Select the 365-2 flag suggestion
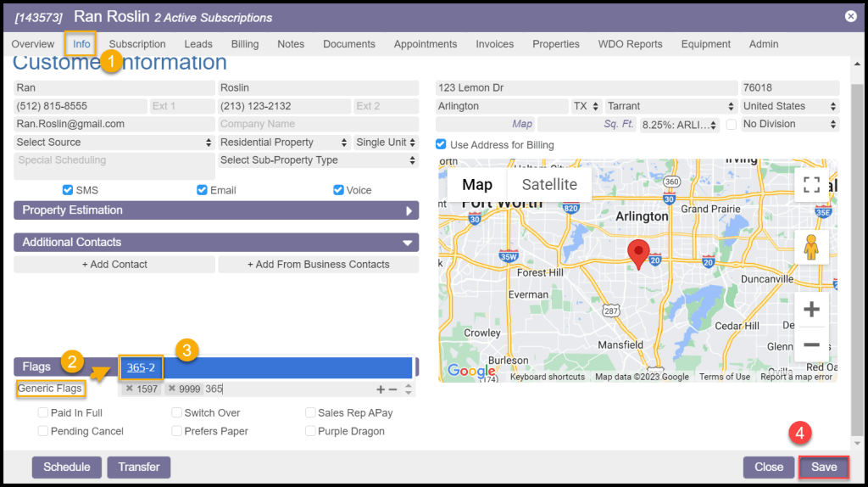 [141, 367]
